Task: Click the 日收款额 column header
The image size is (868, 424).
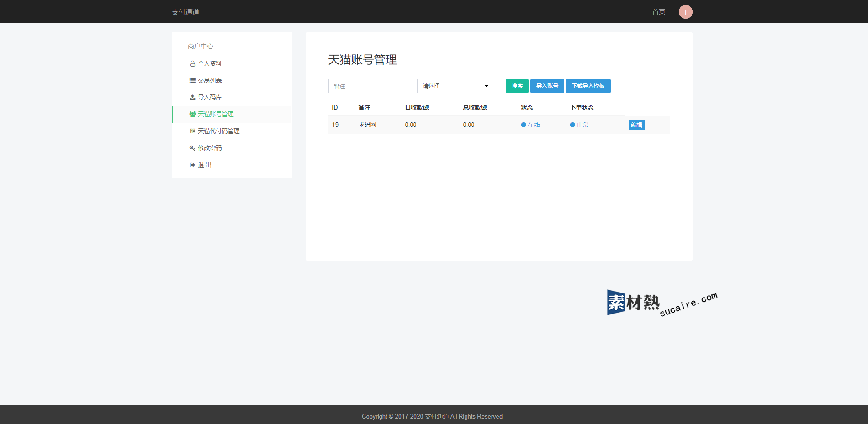Action: [x=417, y=108]
